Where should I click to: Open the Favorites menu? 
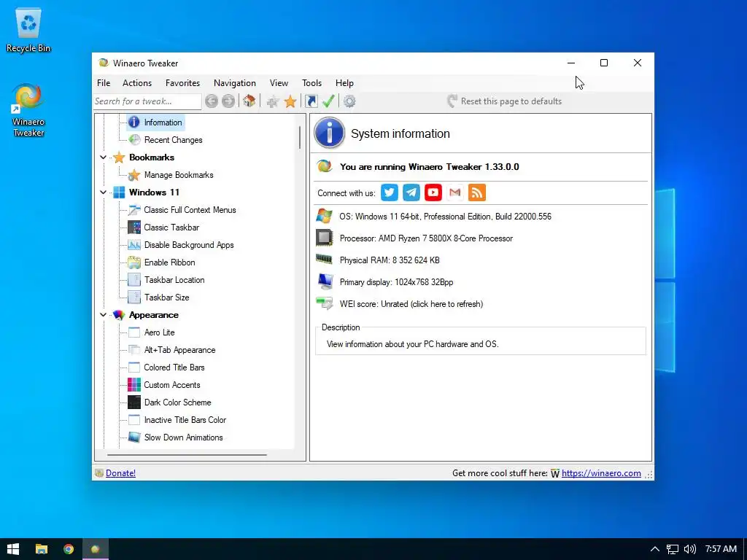click(182, 83)
